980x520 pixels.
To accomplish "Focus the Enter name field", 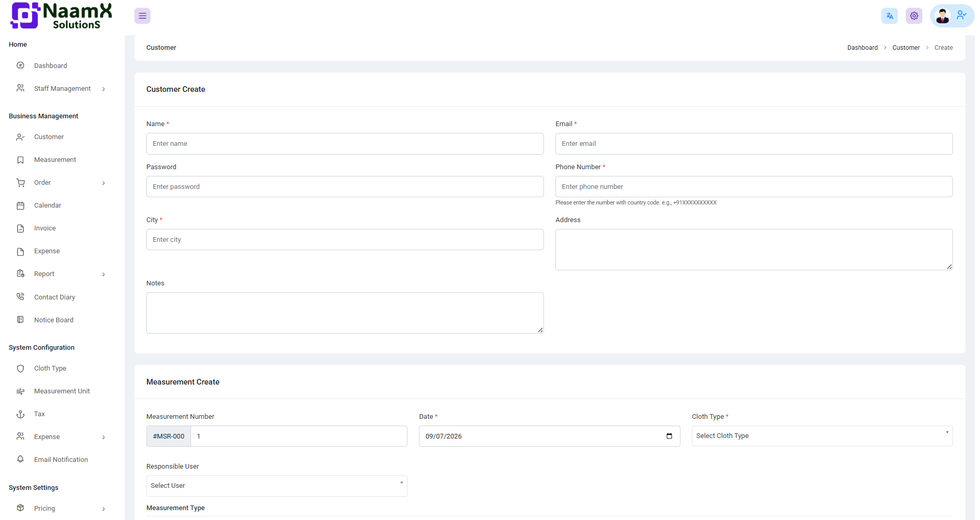I will (345, 144).
